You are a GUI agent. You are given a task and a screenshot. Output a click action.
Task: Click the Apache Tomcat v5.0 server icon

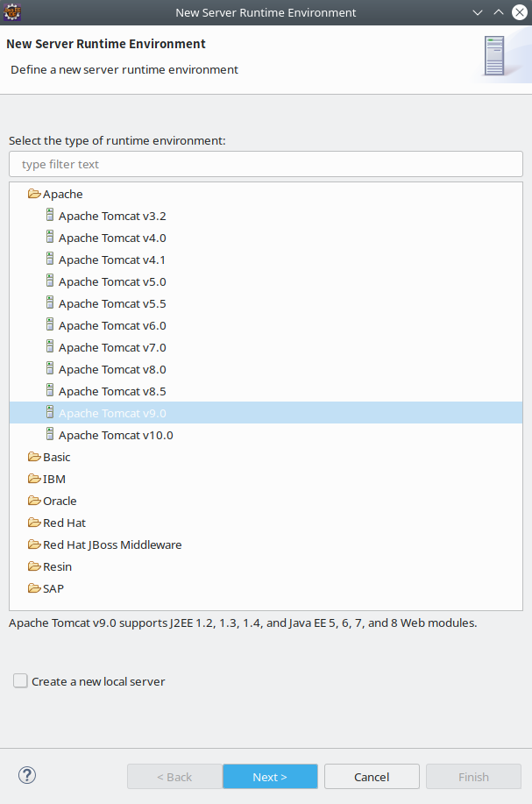coord(50,281)
